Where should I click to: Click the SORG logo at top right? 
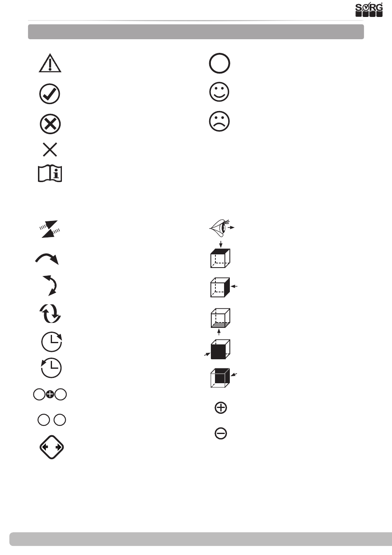(x=369, y=10)
